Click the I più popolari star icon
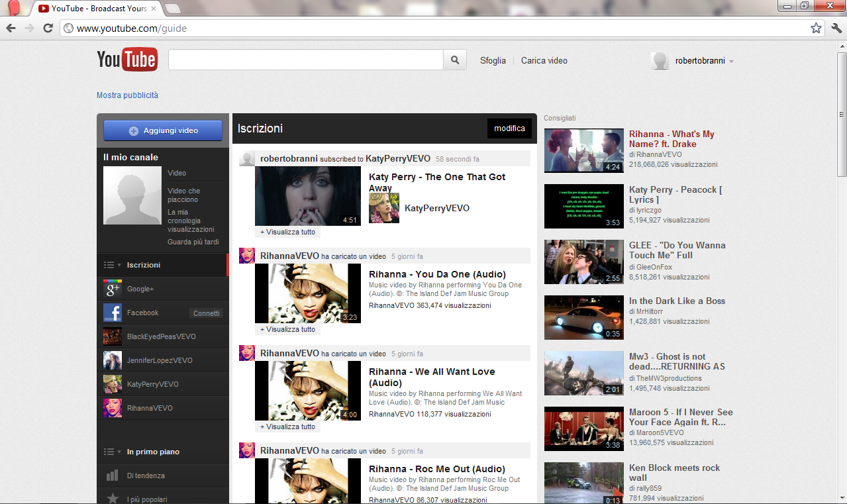The width and height of the screenshot is (847, 504). click(x=112, y=499)
